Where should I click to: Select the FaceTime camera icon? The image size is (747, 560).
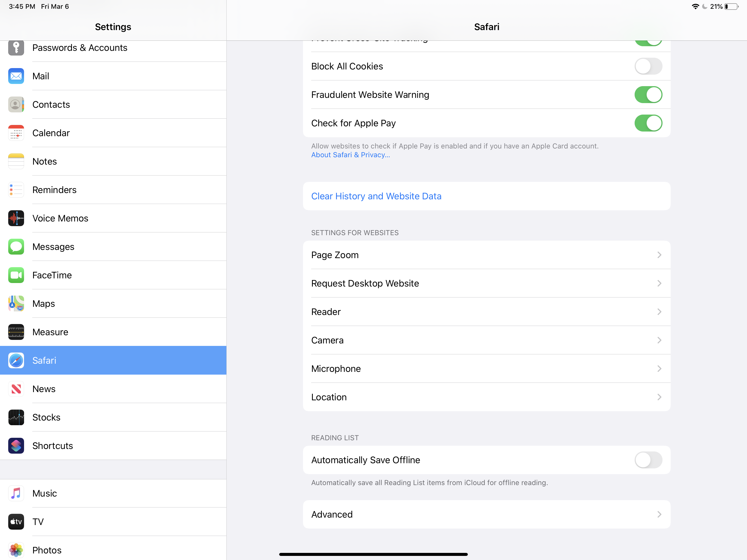pyautogui.click(x=16, y=275)
